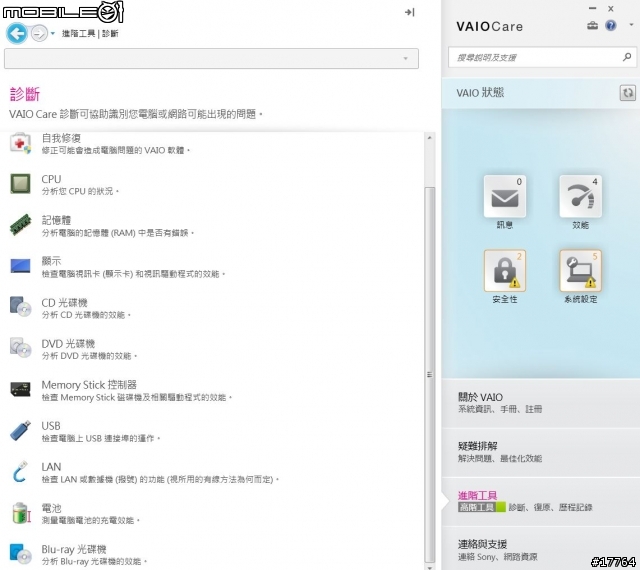
Task: Run the CPU diagnostic entry
Action: pos(51,179)
